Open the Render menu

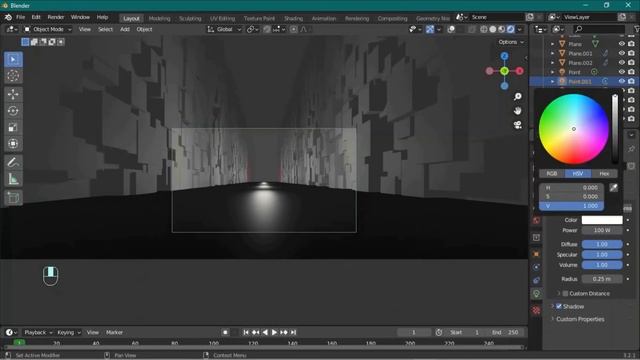pyautogui.click(x=56, y=18)
